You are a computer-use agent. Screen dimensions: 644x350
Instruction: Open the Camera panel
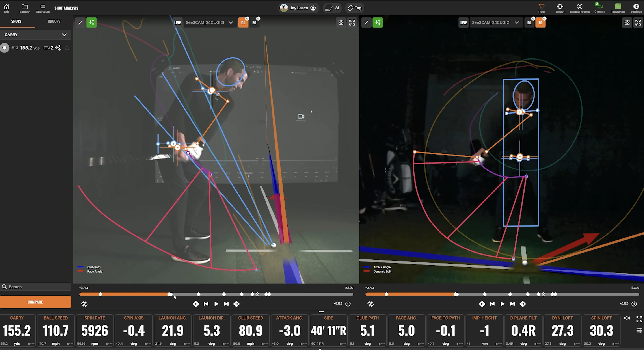(x=599, y=8)
